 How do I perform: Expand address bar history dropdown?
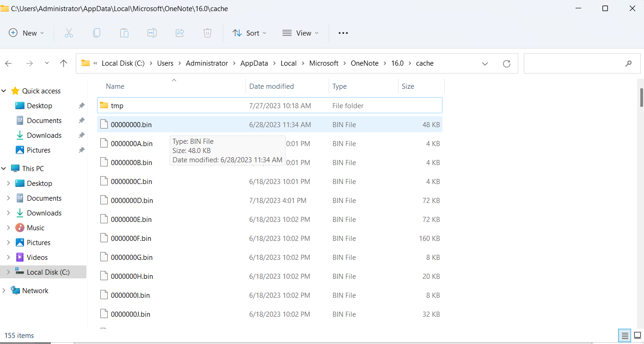click(485, 63)
